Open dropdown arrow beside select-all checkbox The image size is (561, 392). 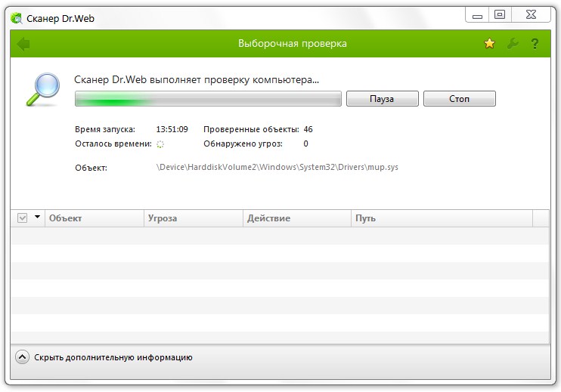37,217
